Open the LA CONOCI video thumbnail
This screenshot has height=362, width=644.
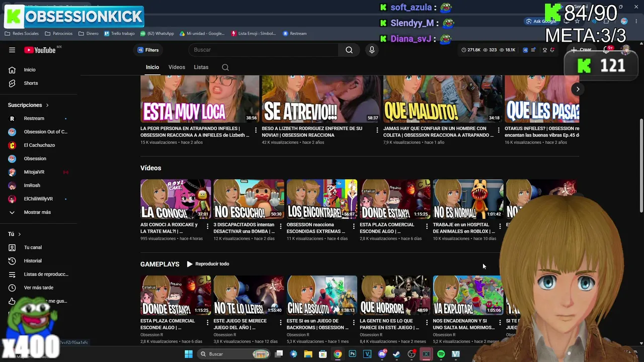click(176, 199)
